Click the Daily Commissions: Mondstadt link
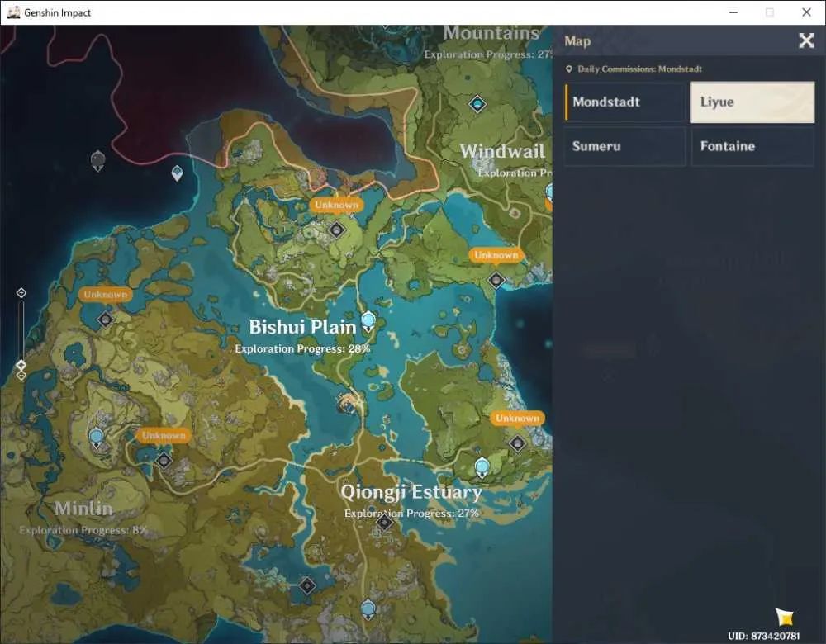The height and width of the screenshot is (644, 826). pyautogui.click(x=634, y=69)
